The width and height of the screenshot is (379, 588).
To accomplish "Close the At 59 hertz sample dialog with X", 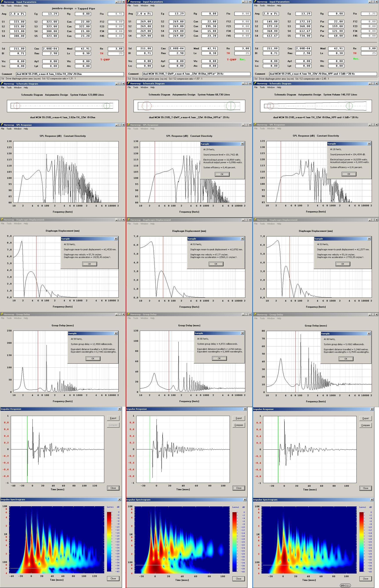I will coord(116,333).
